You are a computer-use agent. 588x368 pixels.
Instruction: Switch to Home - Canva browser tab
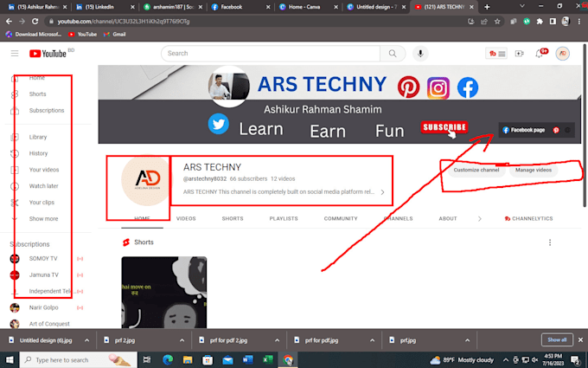click(308, 7)
